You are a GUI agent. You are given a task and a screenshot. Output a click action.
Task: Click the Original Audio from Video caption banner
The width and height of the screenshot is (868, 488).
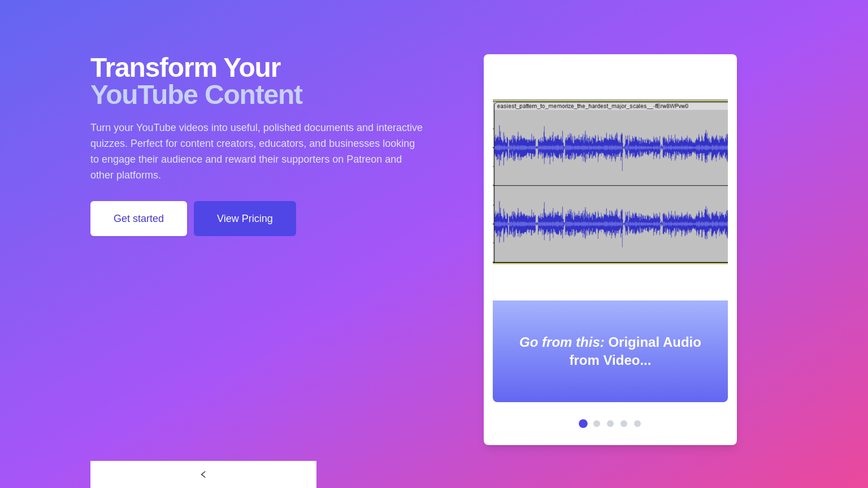(610, 351)
